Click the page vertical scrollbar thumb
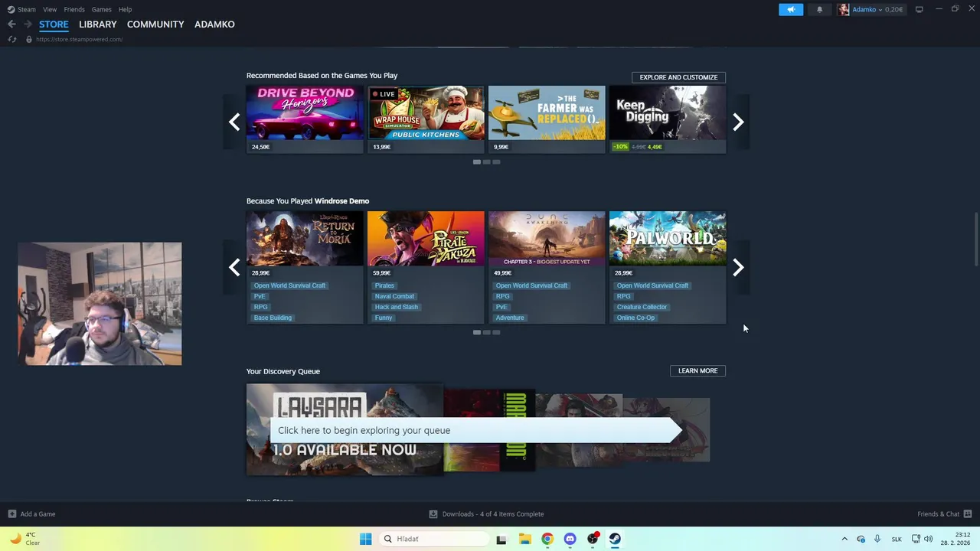 click(975, 240)
